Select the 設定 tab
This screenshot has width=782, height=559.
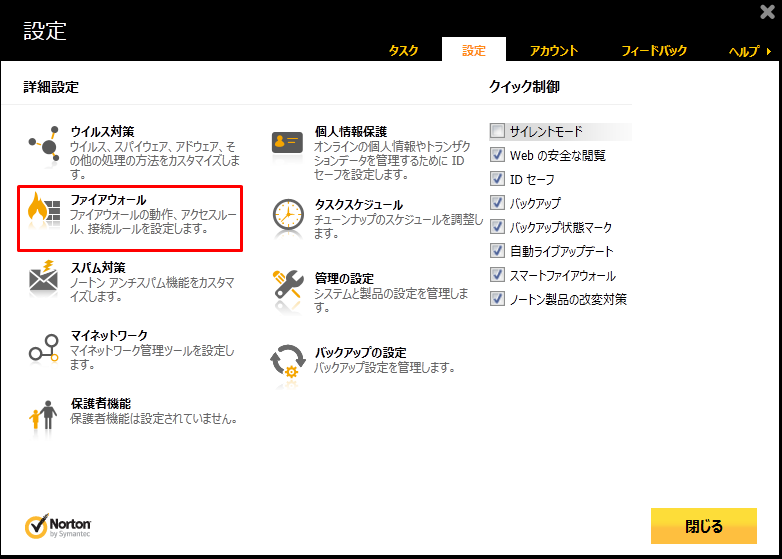pos(474,50)
